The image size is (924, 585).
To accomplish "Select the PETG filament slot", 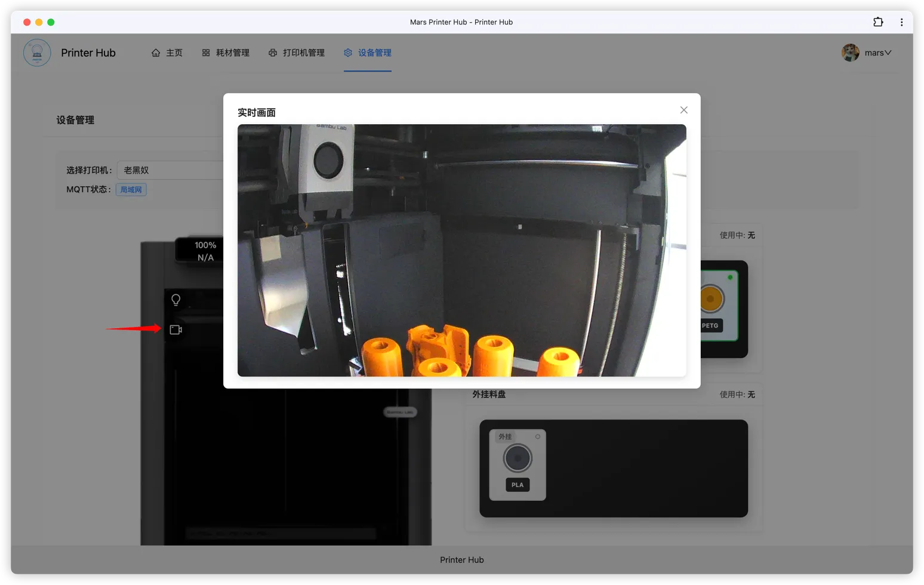I will click(x=718, y=306).
